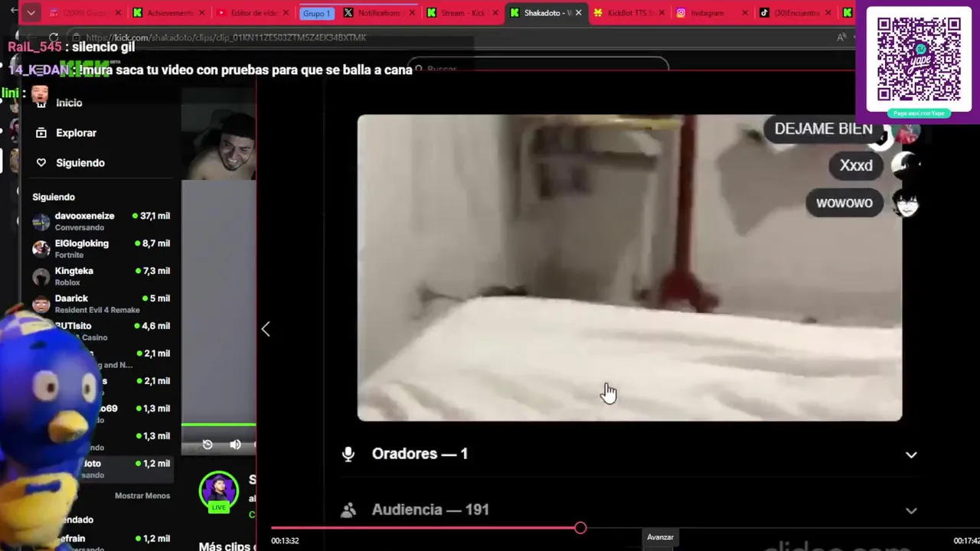Image resolution: width=980 pixels, height=551 pixels.
Task: Click the Xxxd chat bubble
Action: [856, 165]
